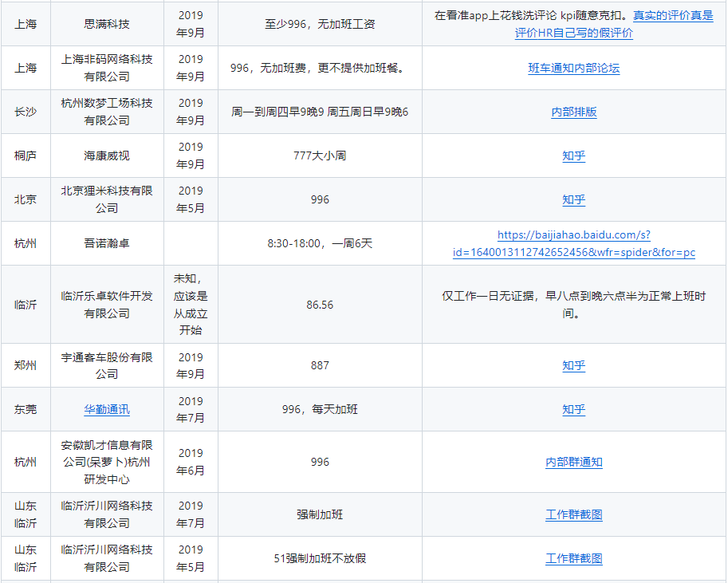Select 山东临沂 in the 强制加班 row
The height and width of the screenshot is (583, 728).
tap(26, 514)
